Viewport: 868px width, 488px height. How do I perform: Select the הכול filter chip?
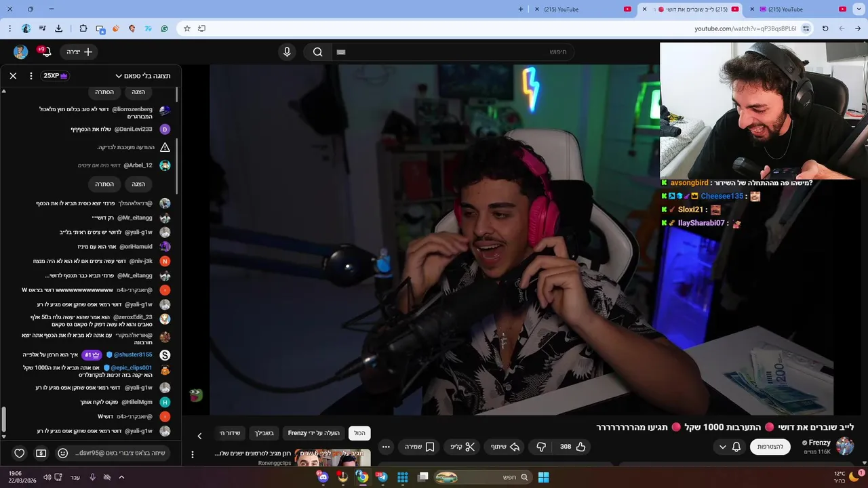pos(359,433)
